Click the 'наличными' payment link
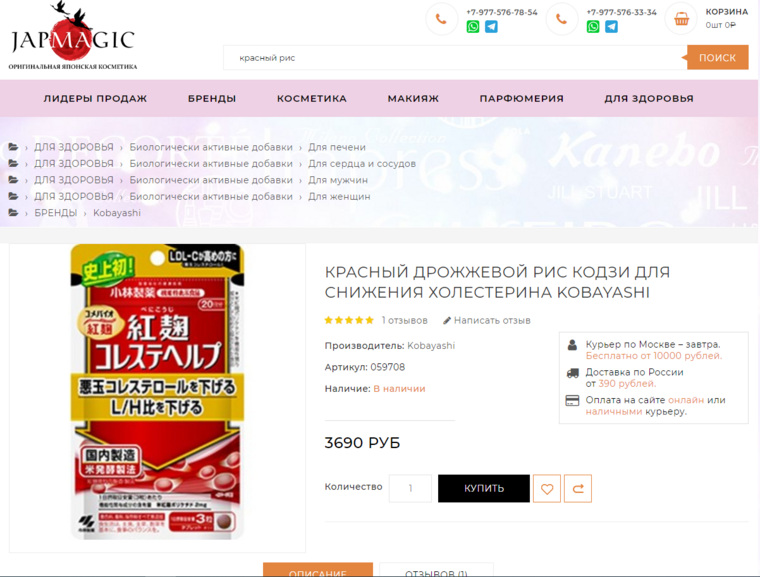Screen dimensions: 760x577 coord(614,412)
